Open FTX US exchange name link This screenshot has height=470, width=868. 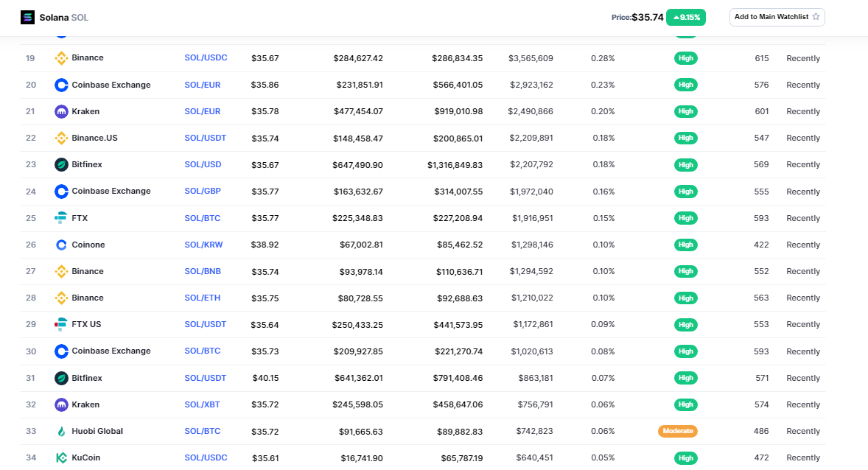(x=86, y=324)
